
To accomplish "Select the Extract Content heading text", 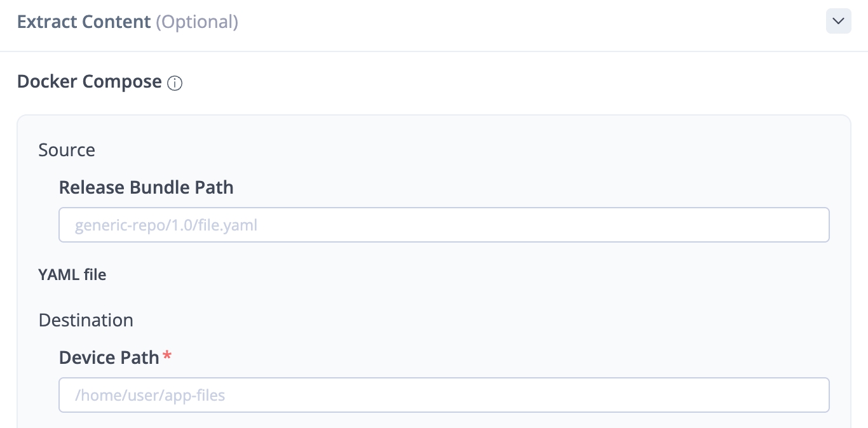I will [x=84, y=22].
